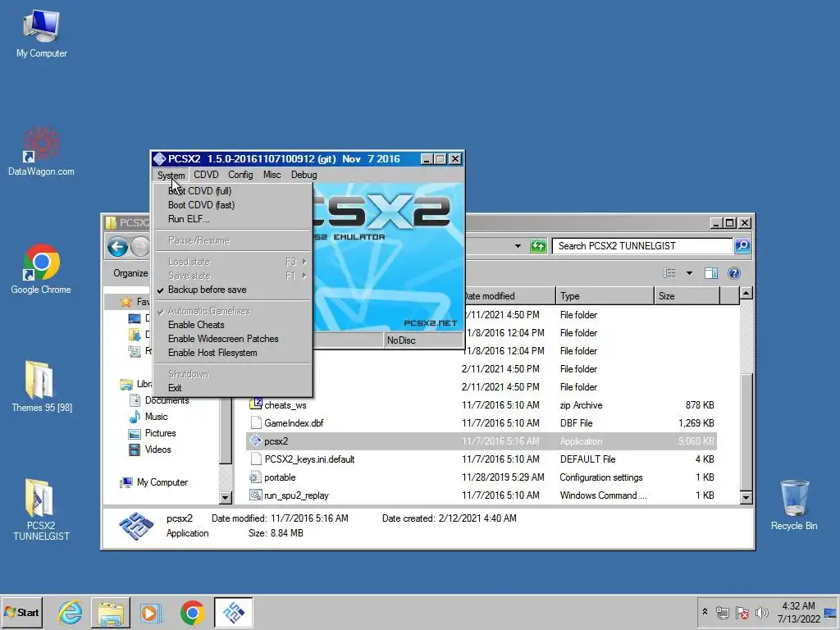Open the Debug menu
Image resolution: width=840 pixels, height=630 pixels.
click(x=304, y=175)
